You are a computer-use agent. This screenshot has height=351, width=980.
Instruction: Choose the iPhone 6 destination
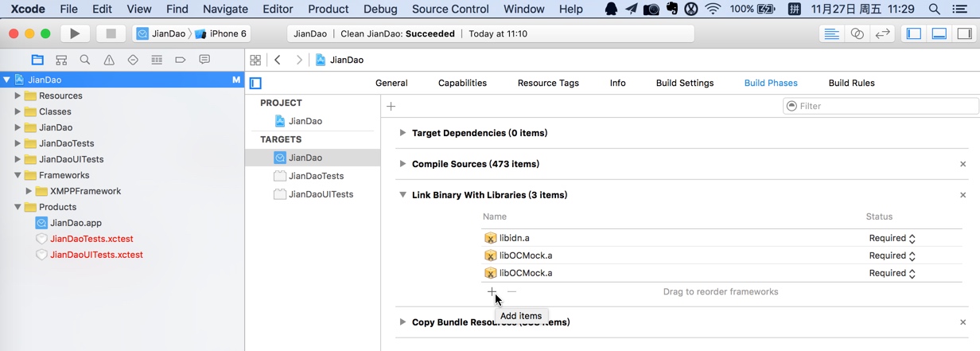221,33
